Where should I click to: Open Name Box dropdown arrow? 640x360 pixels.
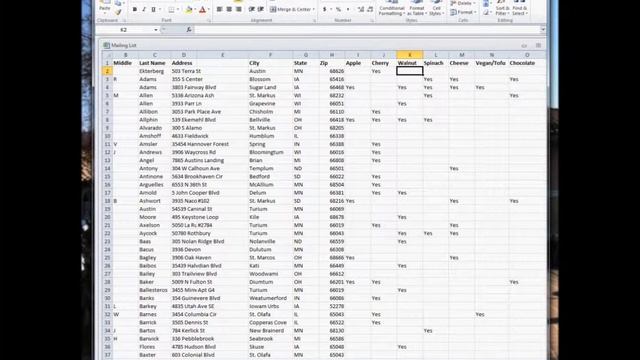tap(156, 30)
